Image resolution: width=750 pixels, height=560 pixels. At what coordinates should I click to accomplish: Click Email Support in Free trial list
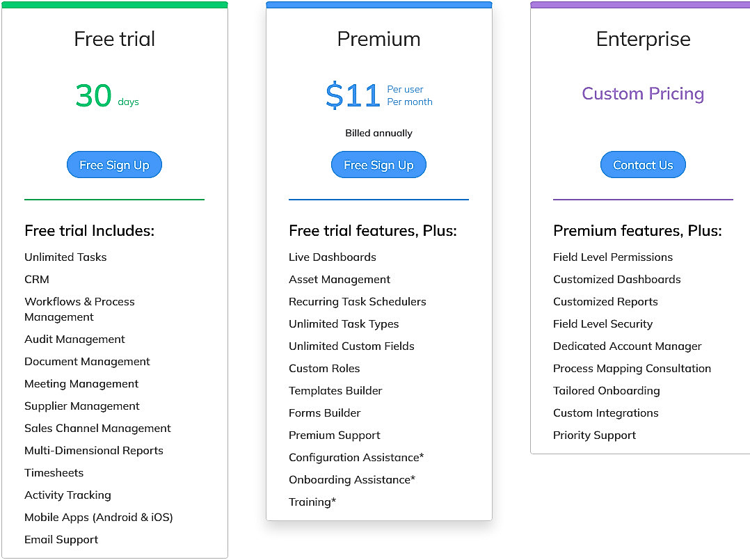[x=61, y=539]
